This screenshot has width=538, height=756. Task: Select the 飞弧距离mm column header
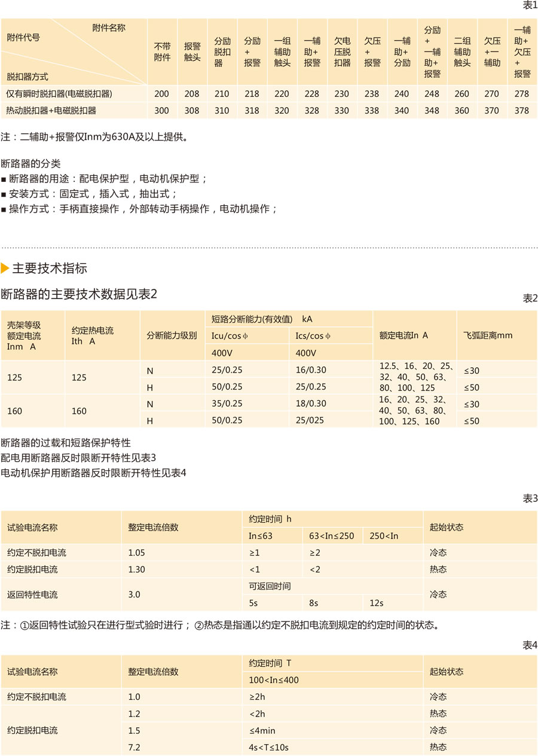coord(488,336)
